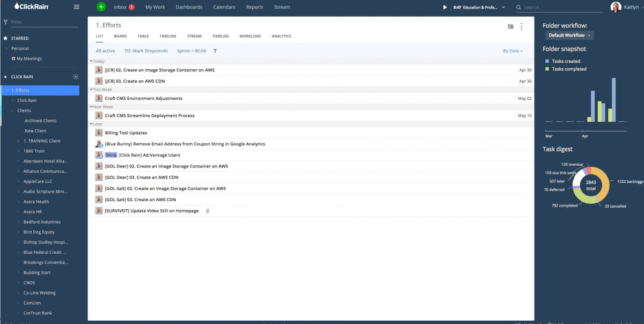Switch to the Board view tab

(x=120, y=36)
